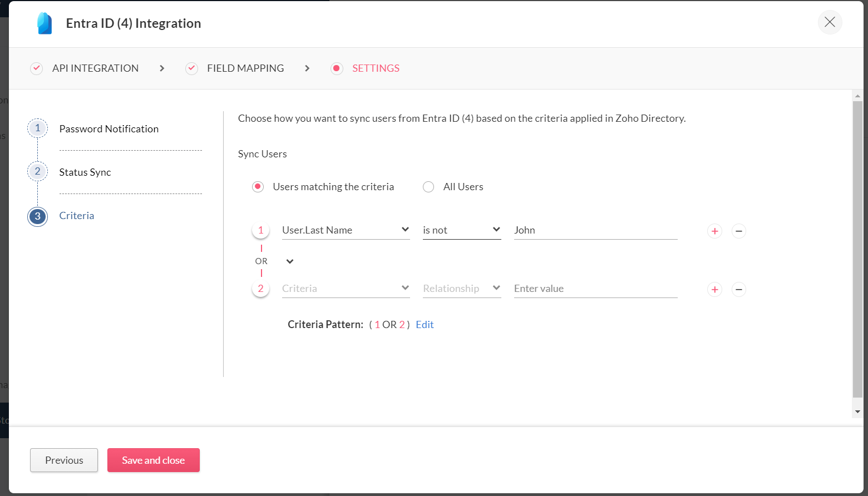Close the Entra ID Integration dialog
This screenshot has height=496, width=868.
pos(830,22)
